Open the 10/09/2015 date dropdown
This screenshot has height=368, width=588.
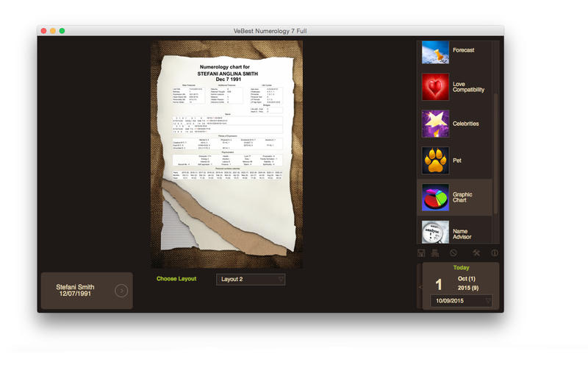pos(461,300)
